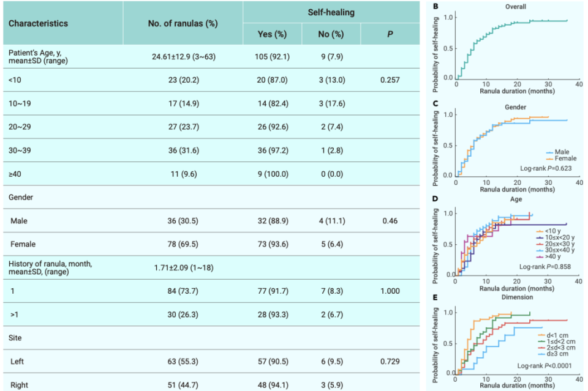Select 'Log-rank P=0.623' annotation
Screen dimensions: 588x391
click(x=546, y=168)
